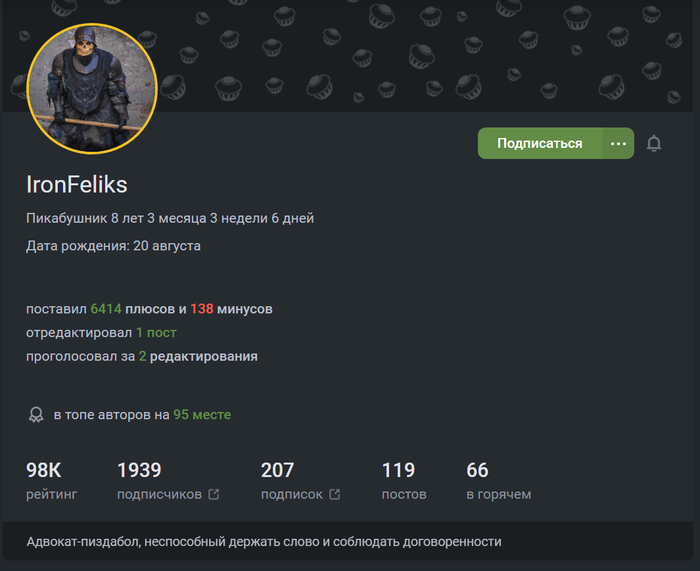
Task: Toggle the notification bell icon
Action: coord(654,143)
